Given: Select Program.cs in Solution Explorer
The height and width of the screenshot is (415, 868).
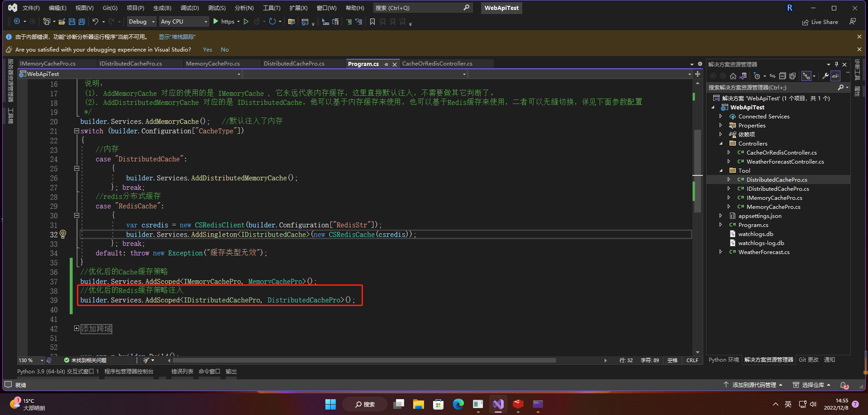Looking at the screenshot, I should (x=753, y=225).
